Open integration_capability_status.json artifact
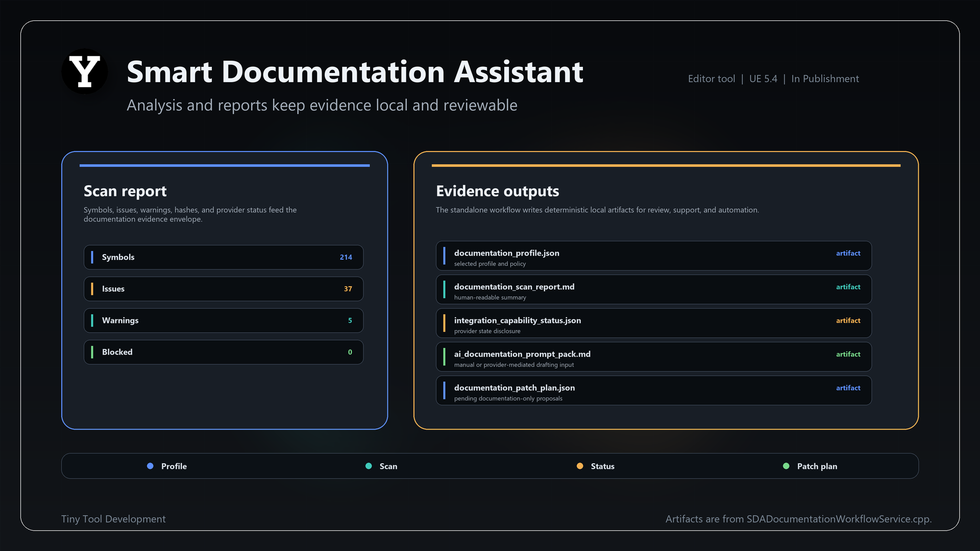The height and width of the screenshot is (551, 980). [654, 323]
